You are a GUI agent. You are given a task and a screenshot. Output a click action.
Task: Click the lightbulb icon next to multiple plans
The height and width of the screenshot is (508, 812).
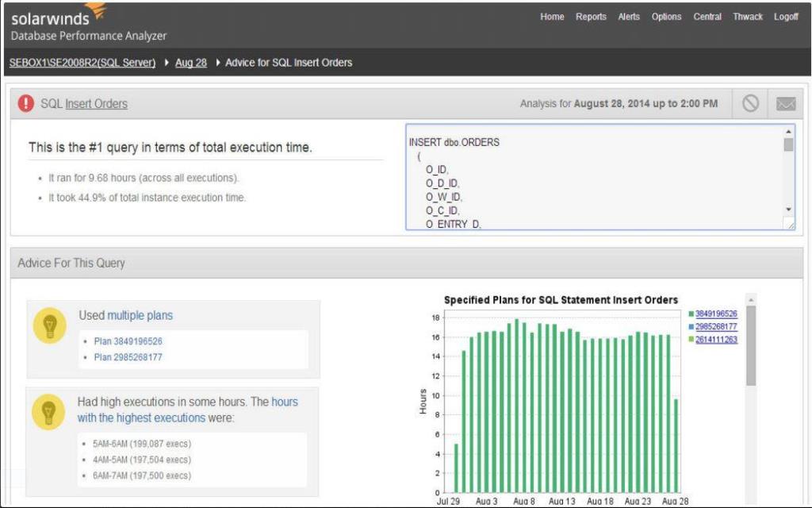tap(49, 326)
